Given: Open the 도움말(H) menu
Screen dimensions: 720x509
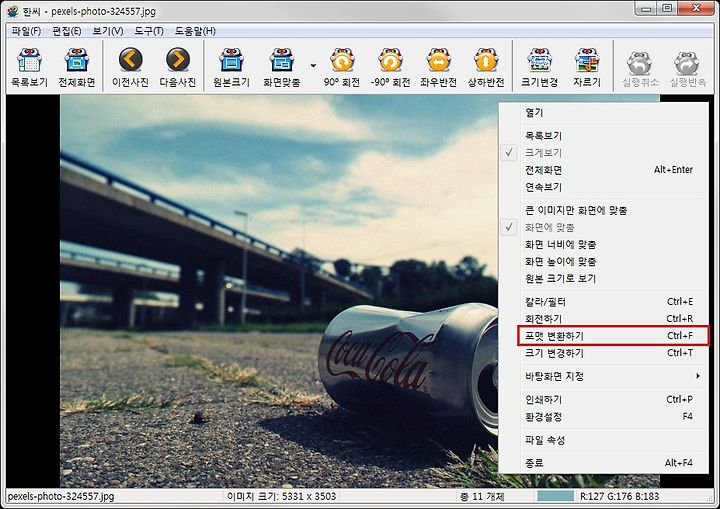Looking at the screenshot, I should pos(195,31).
